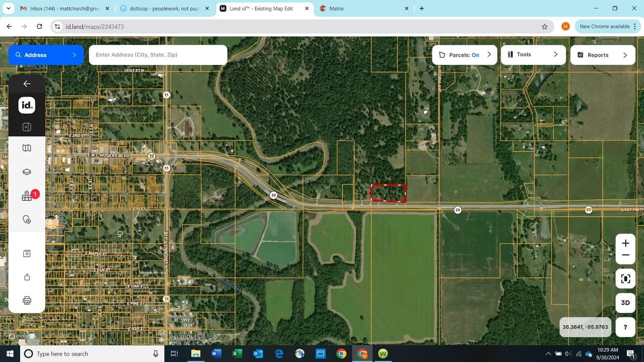Click the back arrow in the left sidebar
This screenshot has height=362, width=644.
(x=27, y=84)
